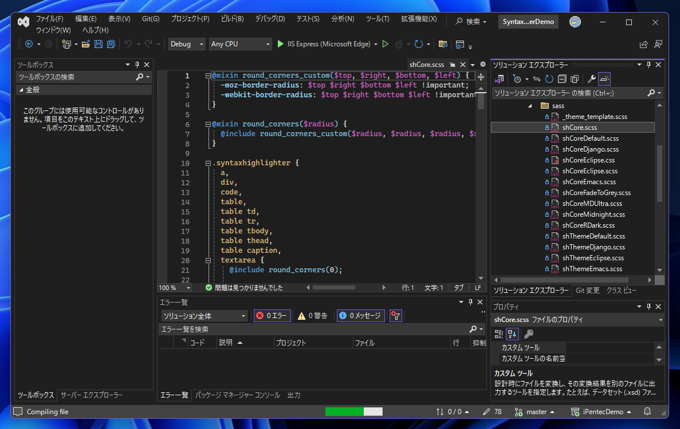Toggle the 0 Errors filter button

click(x=272, y=315)
